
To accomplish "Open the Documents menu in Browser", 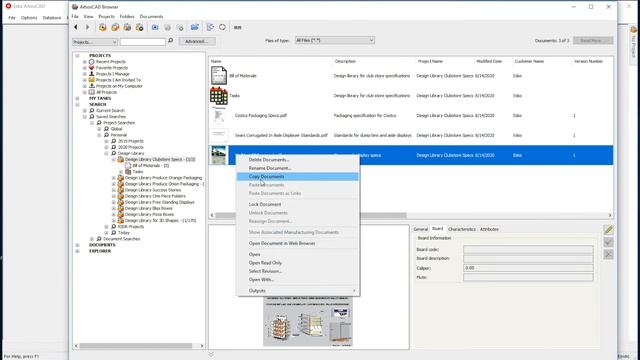I will click(x=151, y=16).
